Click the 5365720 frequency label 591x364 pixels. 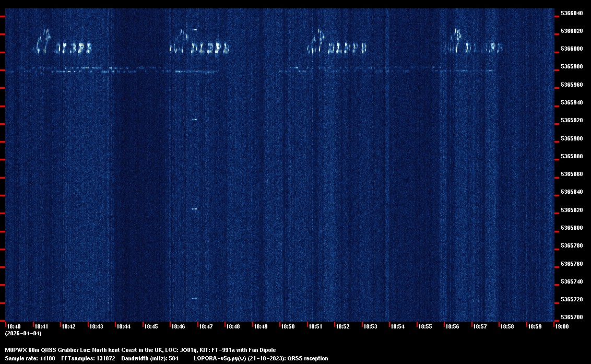click(x=572, y=299)
